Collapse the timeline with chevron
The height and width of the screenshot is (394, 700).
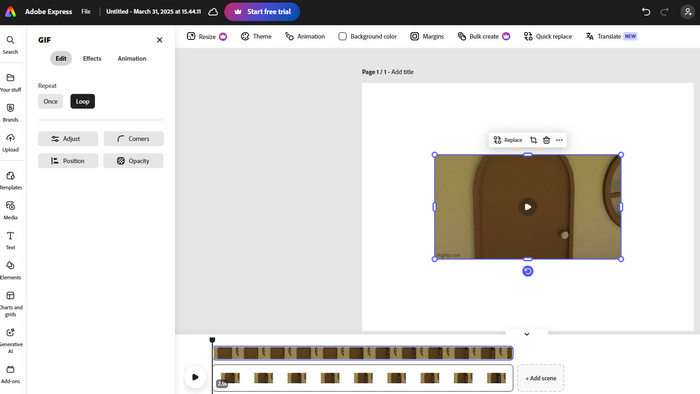(x=527, y=334)
